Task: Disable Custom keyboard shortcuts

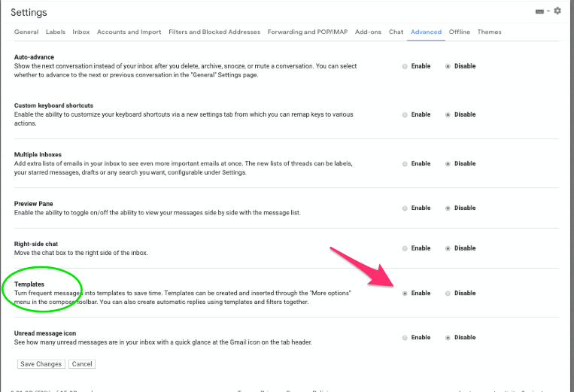Action: (448, 114)
